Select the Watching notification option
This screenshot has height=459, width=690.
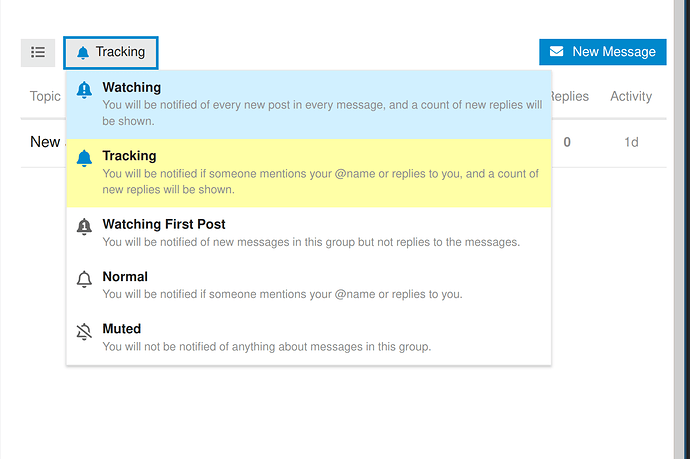pyautogui.click(x=308, y=104)
